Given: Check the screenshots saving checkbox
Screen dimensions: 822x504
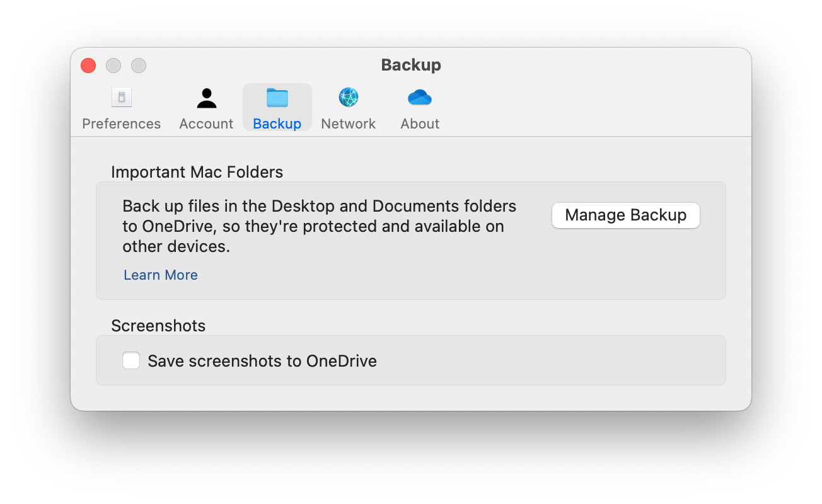Looking at the screenshot, I should (131, 360).
